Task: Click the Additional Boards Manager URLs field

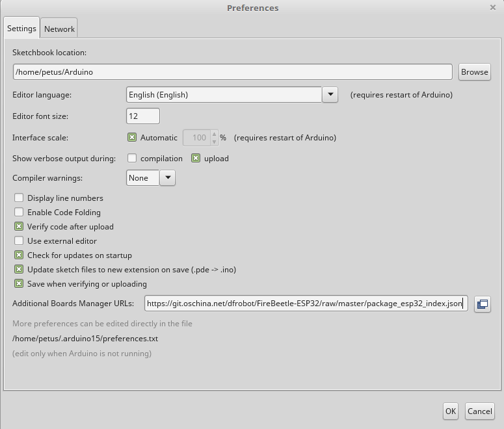Action: point(306,304)
